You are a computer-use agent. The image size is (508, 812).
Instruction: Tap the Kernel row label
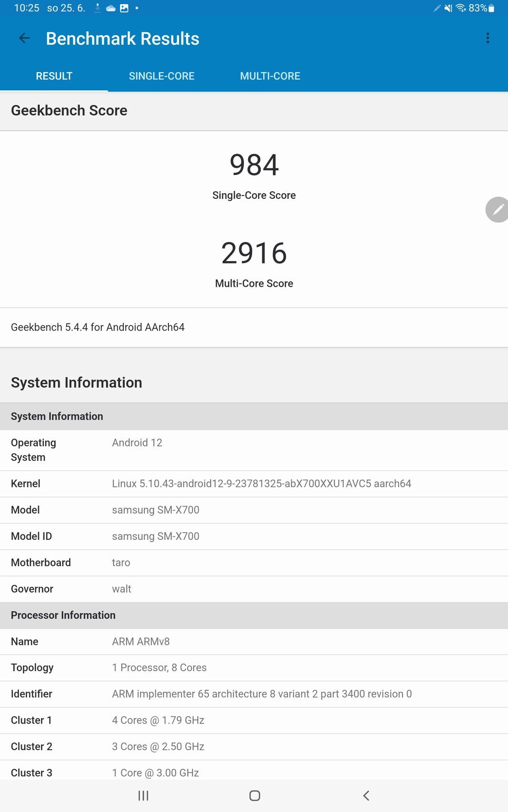coord(26,484)
